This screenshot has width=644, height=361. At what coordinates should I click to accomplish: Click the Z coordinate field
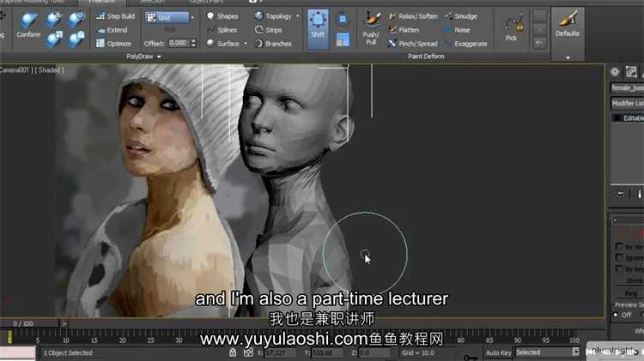pos(374,352)
